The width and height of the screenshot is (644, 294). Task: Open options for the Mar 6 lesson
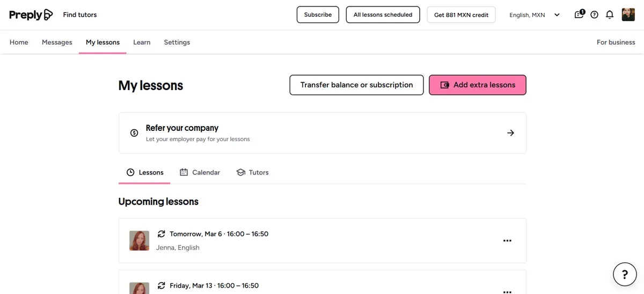coord(507,241)
